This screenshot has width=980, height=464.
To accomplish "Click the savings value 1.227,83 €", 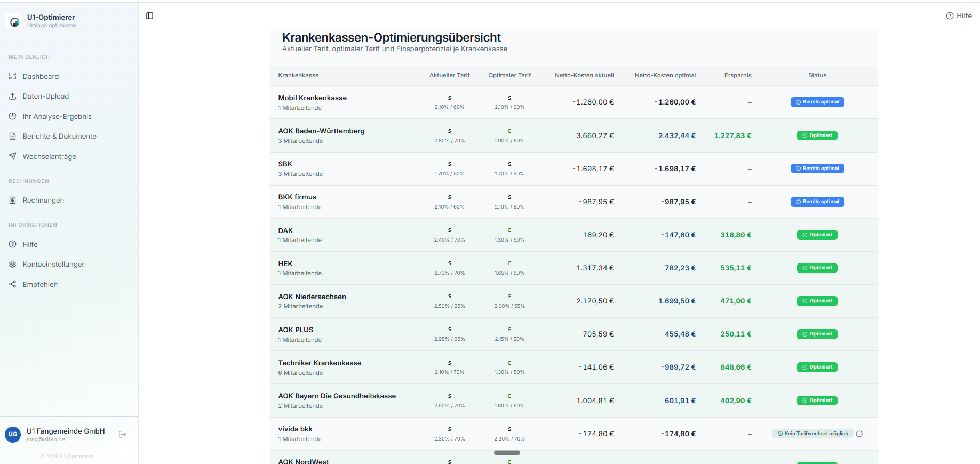I will (x=732, y=135).
